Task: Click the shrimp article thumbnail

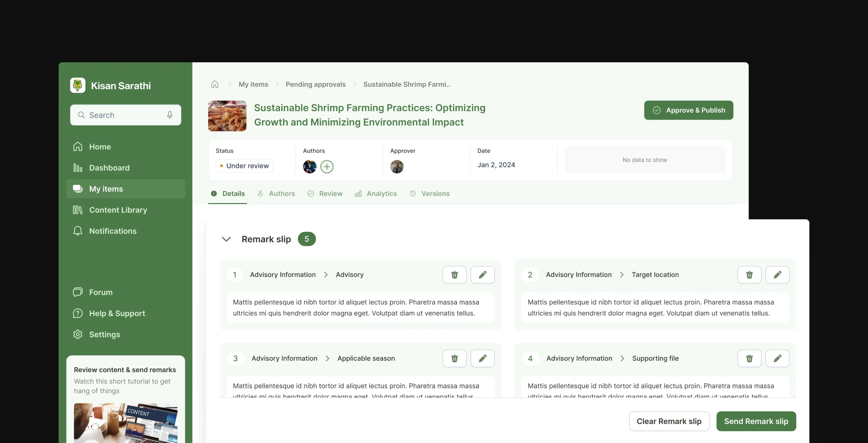Action: pyautogui.click(x=227, y=116)
